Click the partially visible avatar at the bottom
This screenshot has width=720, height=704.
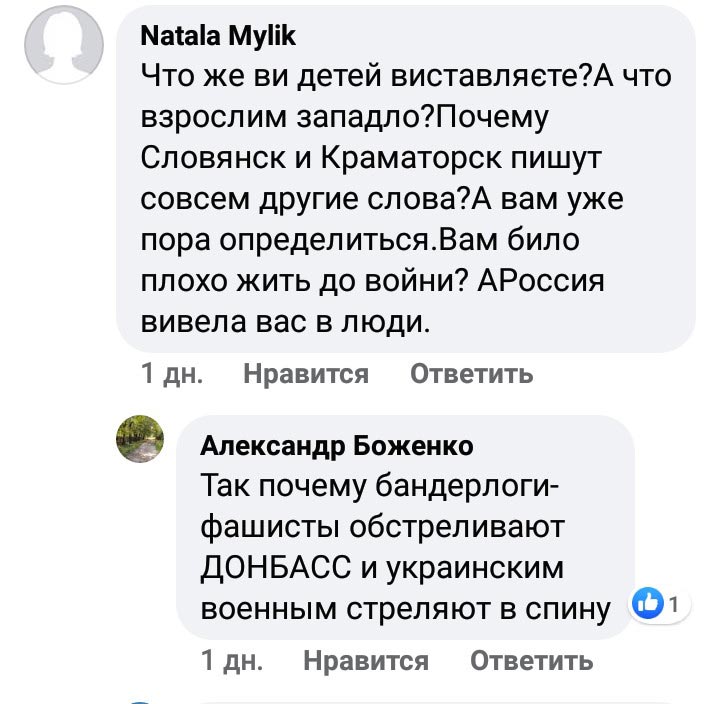pyautogui.click(x=140, y=700)
